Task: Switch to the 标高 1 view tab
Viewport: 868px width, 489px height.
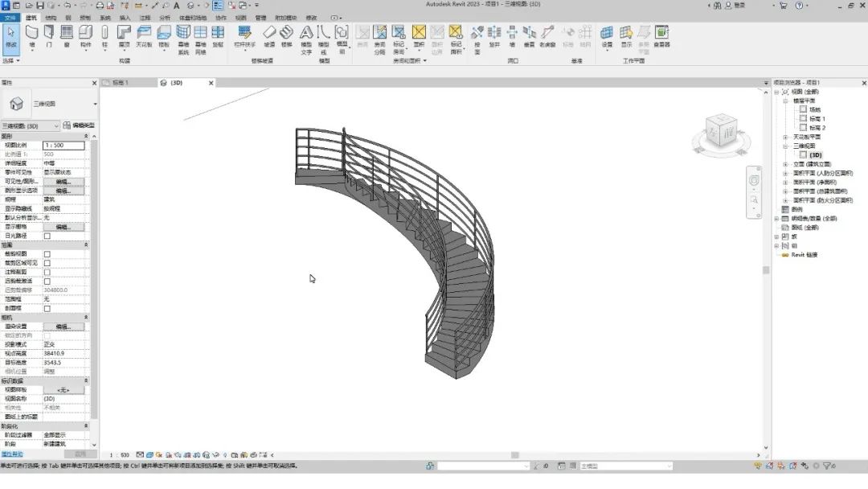Action: [x=120, y=83]
